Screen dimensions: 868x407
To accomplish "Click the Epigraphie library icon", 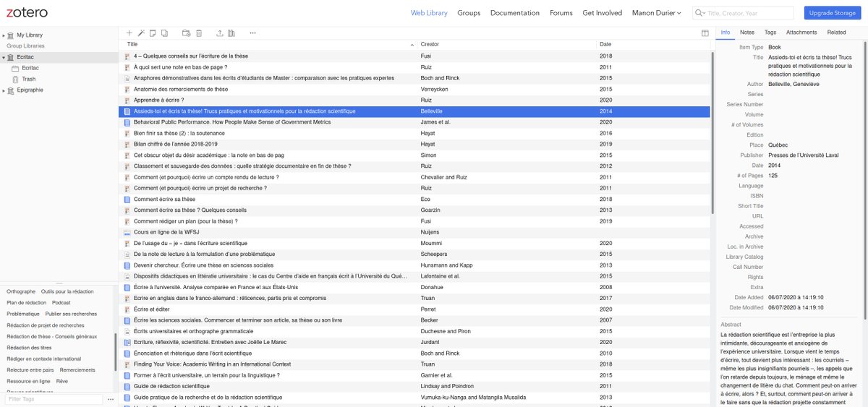I will (11, 90).
